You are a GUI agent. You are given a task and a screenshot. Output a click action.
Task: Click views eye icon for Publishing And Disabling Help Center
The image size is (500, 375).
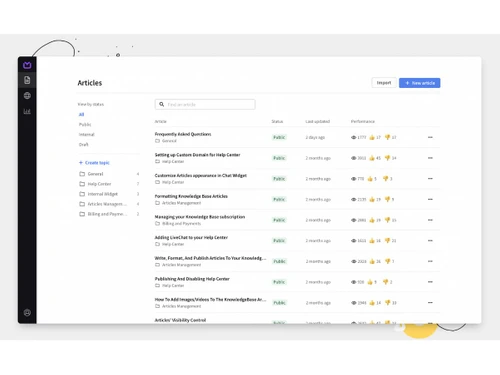click(354, 282)
